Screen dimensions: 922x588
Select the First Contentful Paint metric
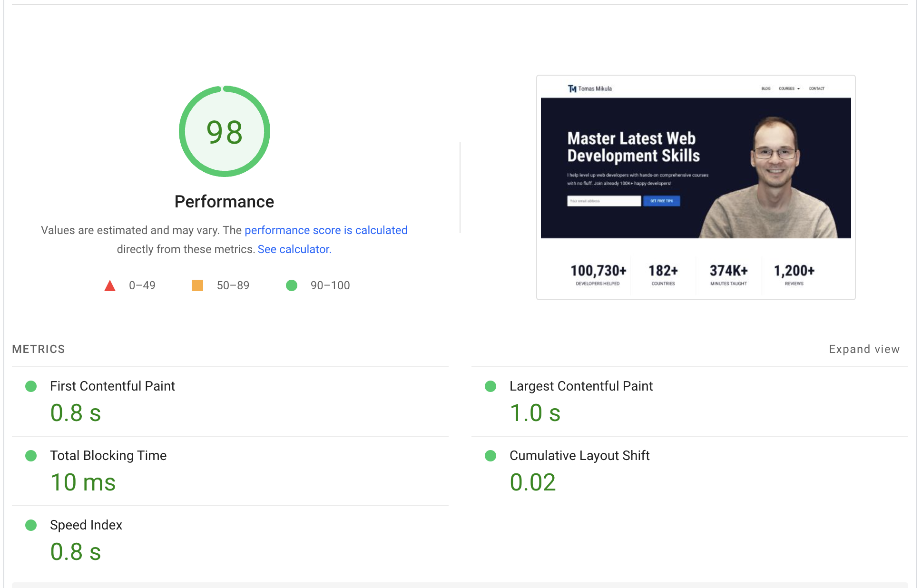112,386
